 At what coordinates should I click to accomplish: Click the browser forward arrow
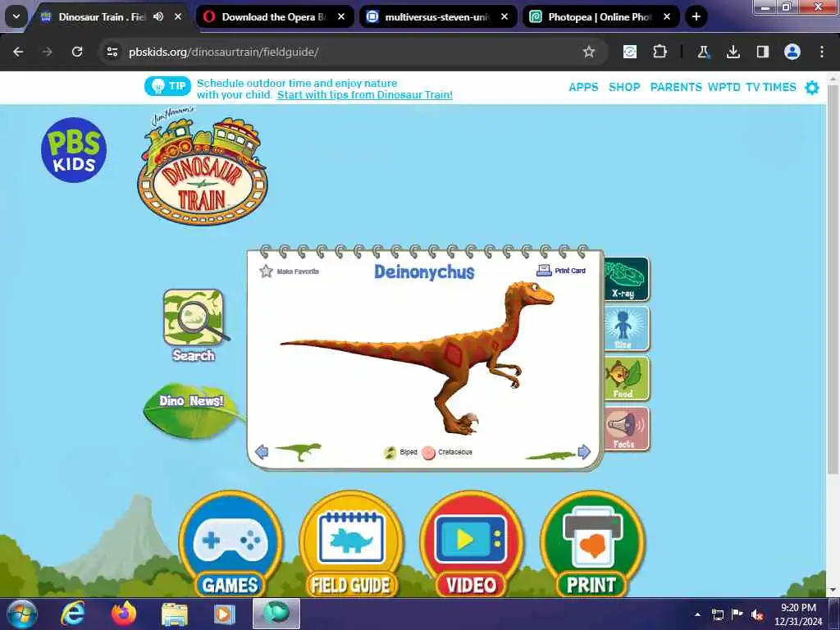point(47,52)
